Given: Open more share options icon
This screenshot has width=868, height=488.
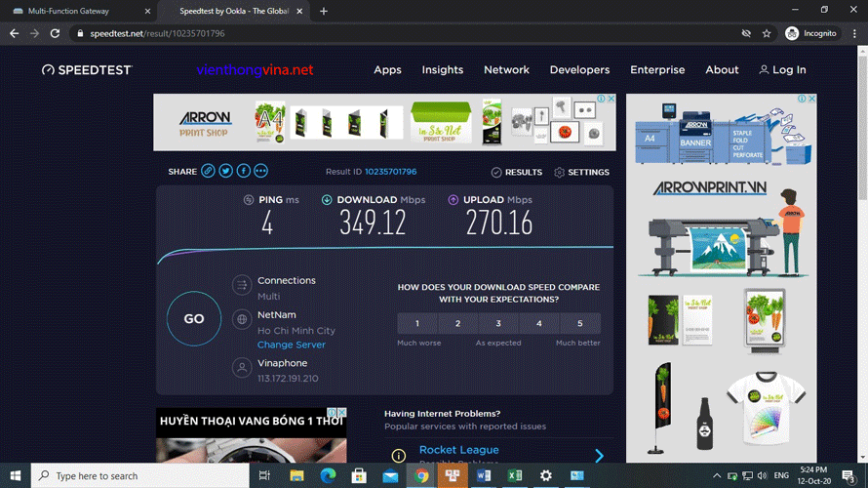Looking at the screenshot, I should (x=260, y=171).
